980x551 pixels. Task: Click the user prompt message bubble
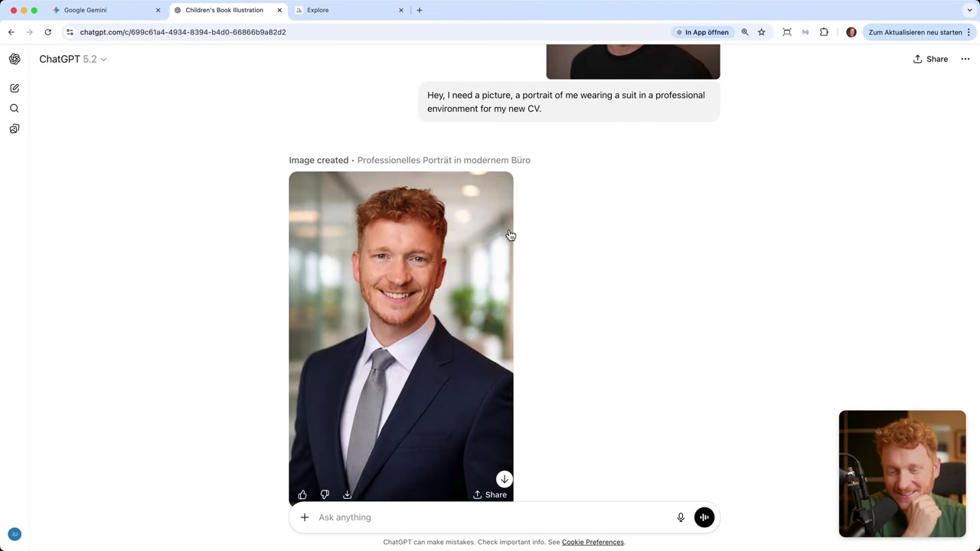tap(570, 102)
